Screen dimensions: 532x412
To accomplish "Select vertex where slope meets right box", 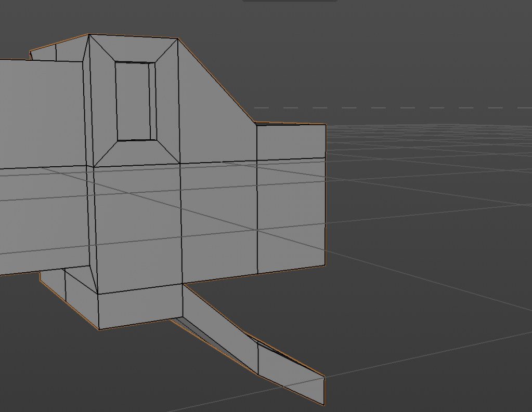I will click(x=255, y=123).
